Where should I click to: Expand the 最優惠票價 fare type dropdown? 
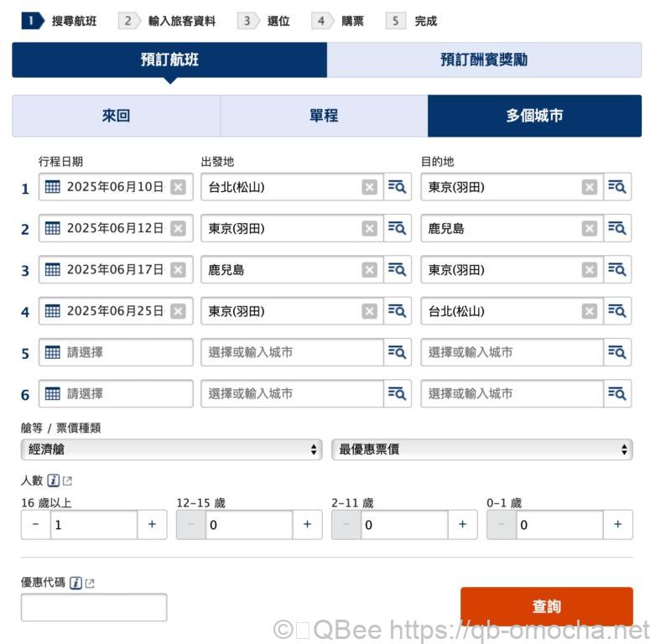pyautogui.click(x=481, y=449)
